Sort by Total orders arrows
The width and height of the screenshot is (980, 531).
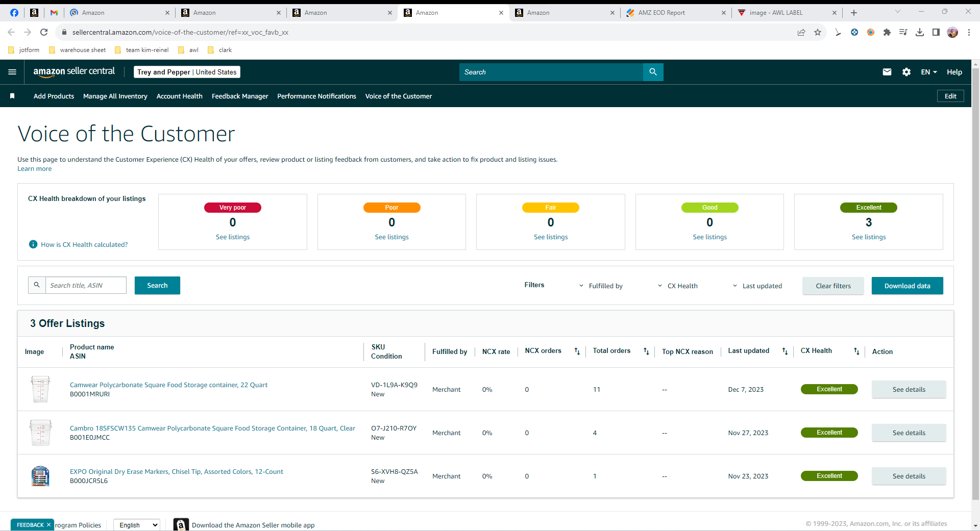coord(646,351)
